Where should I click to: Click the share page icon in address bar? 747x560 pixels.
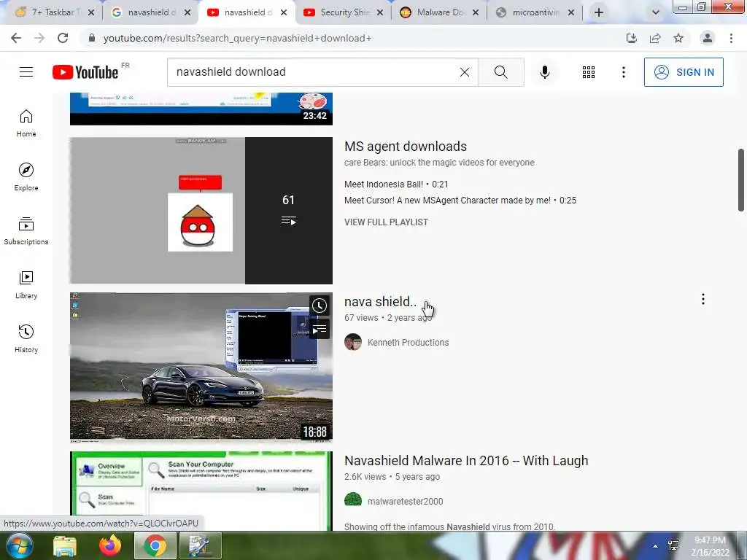pos(655,38)
